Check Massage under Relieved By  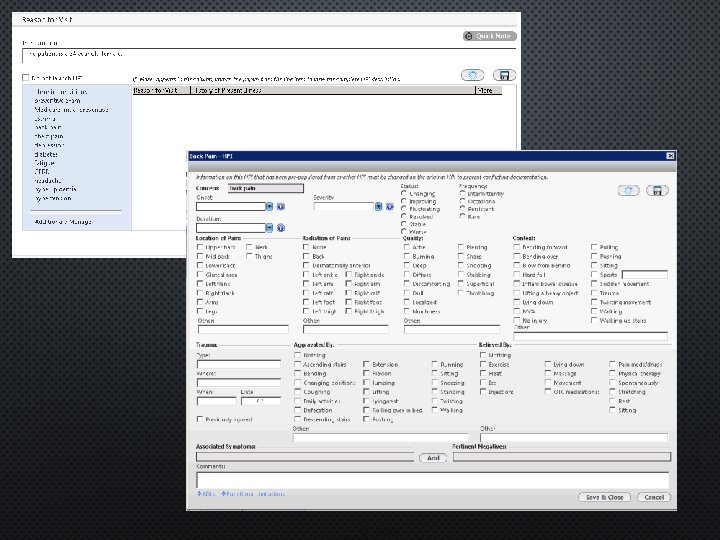tap(548, 373)
